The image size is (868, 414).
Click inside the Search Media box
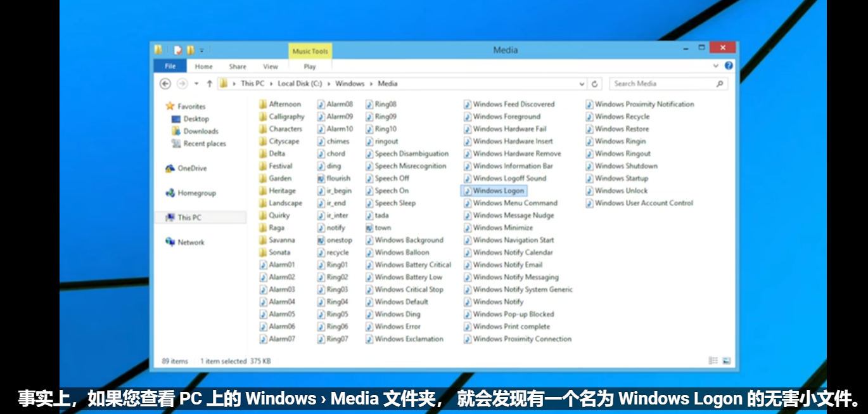661,83
